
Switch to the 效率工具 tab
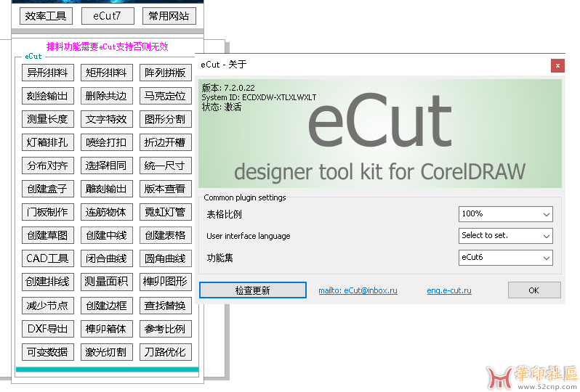pyautogui.click(x=46, y=16)
